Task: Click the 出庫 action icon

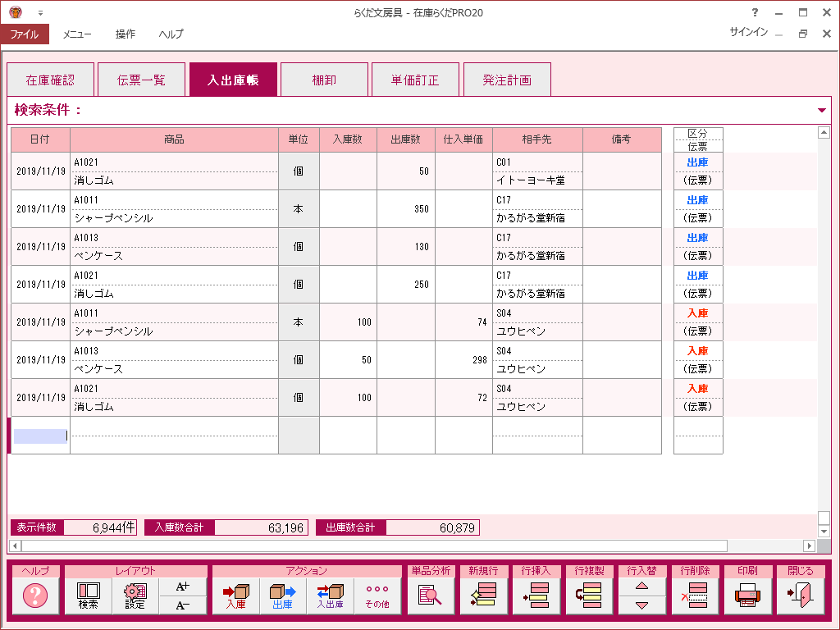Action: coord(282,596)
